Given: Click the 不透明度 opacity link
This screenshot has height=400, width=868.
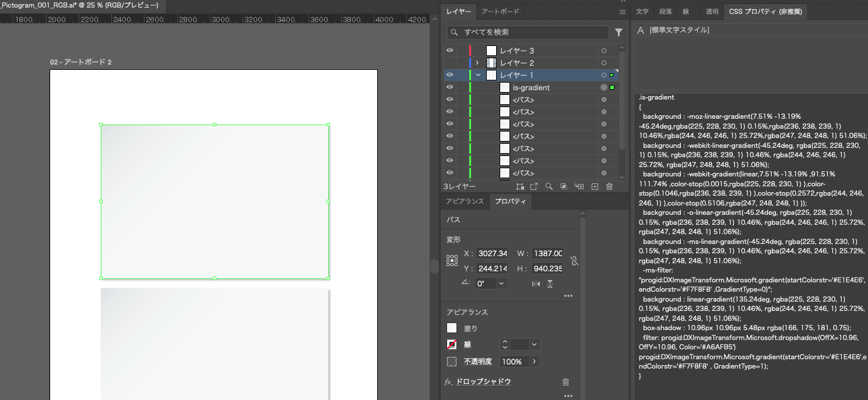Looking at the screenshot, I should click(477, 362).
